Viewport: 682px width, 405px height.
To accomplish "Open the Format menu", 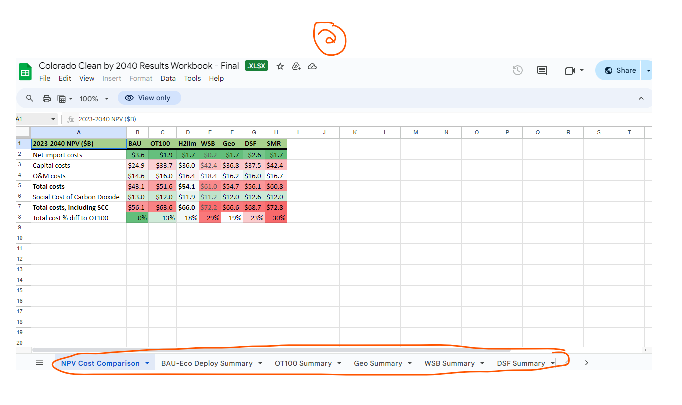I will coord(140,79).
